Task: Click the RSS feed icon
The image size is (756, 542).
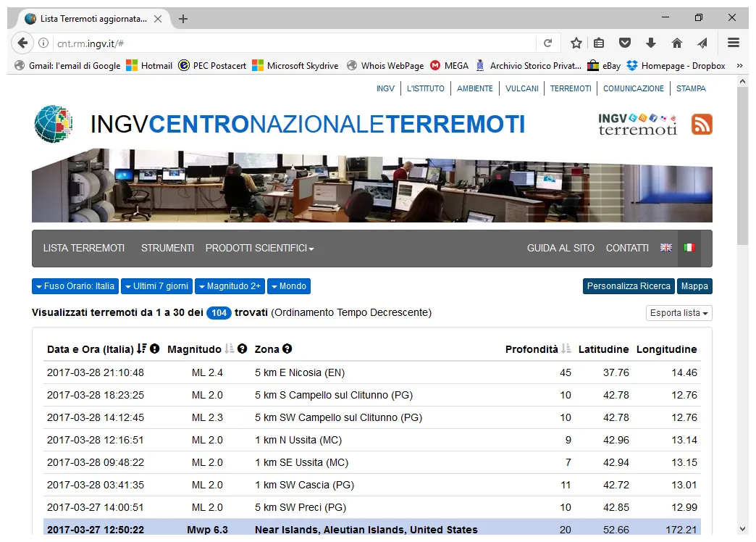Action: pyautogui.click(x=701, y=124)
